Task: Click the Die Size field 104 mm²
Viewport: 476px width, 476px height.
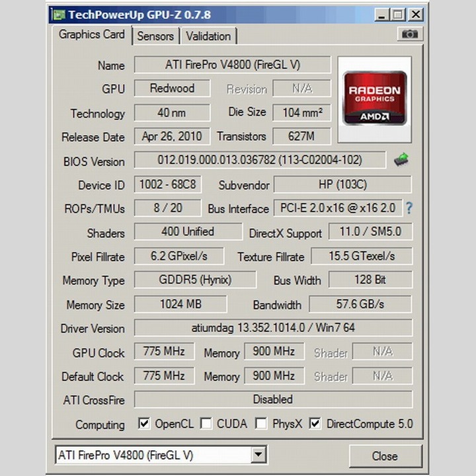Action: (301, 112)
